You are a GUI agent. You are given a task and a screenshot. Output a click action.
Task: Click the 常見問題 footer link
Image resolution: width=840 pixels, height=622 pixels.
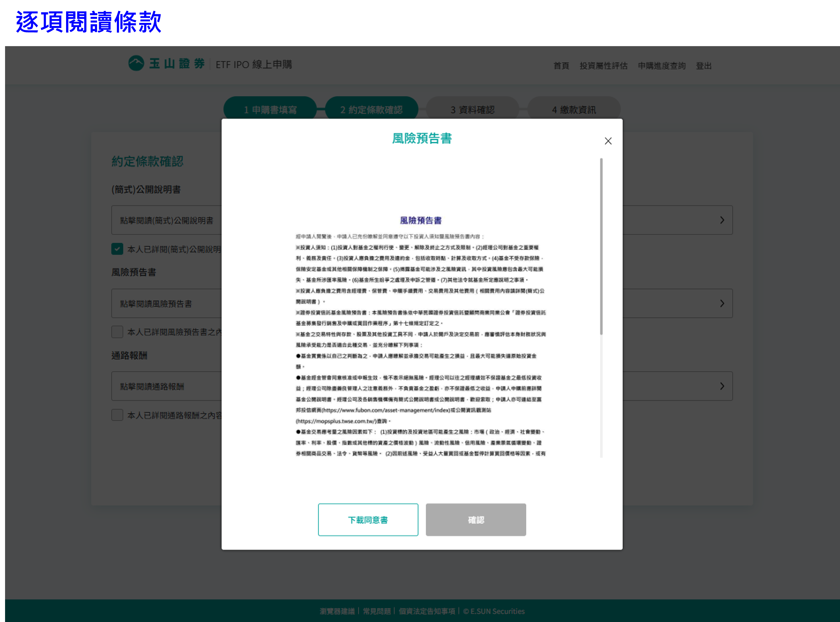click(377, 611)
